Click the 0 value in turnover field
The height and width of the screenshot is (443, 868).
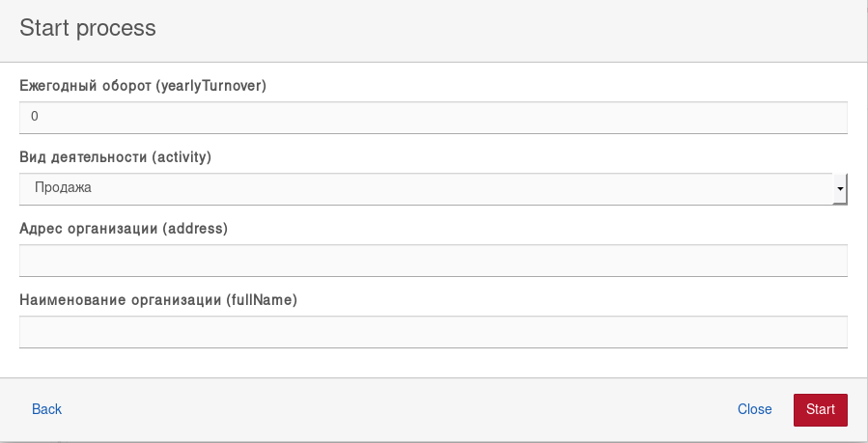pos(35,118)
